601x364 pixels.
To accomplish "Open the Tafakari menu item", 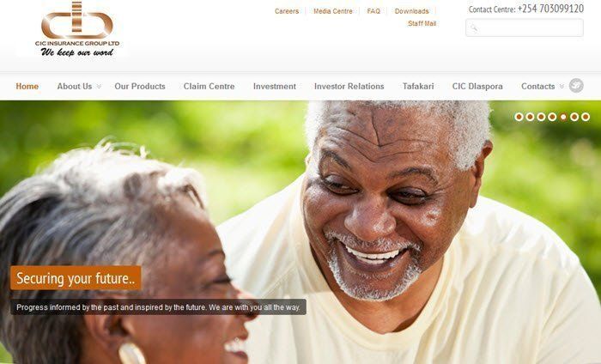I will 418,86.
